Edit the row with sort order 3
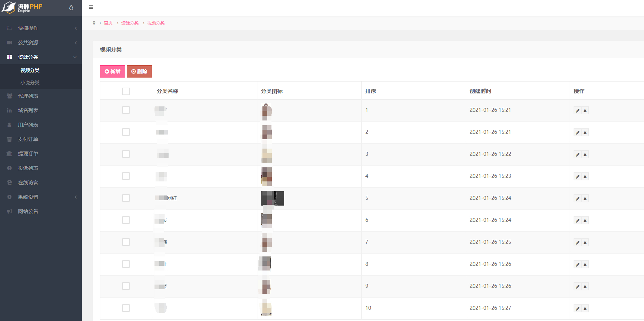This screenshot has width=644, height=321. pyautogui.click(x=578, y=155)
